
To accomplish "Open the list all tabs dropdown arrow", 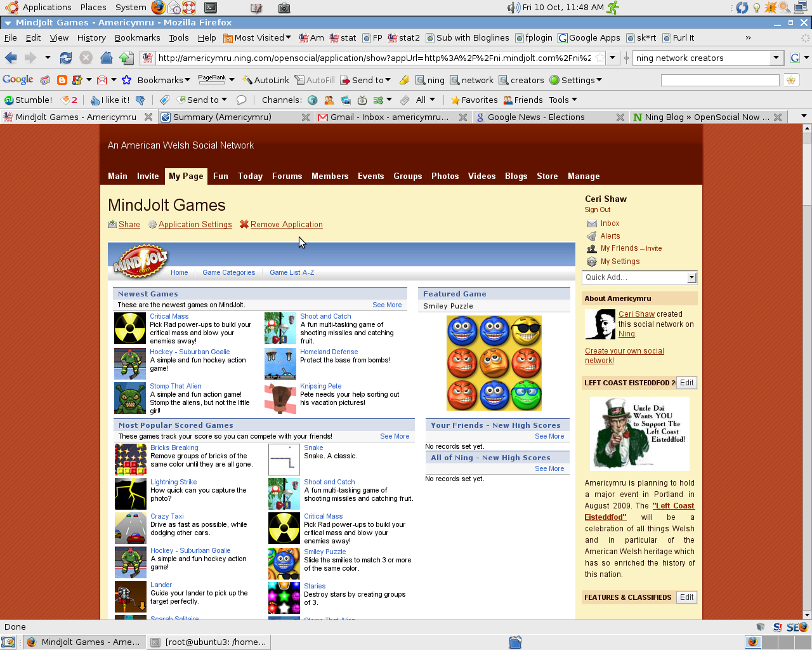I will [x=804, y=116].
